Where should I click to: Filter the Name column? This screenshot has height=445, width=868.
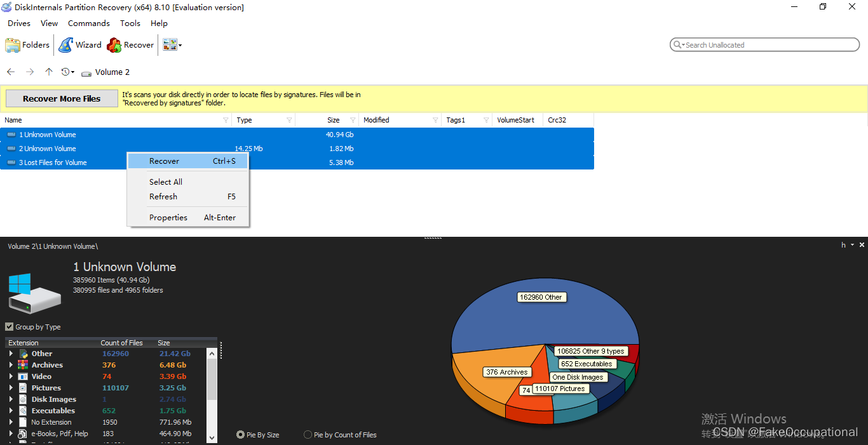coord(226,120)
